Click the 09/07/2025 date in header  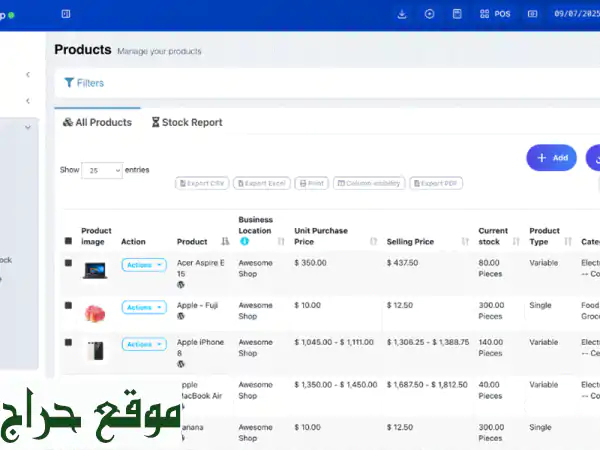pos(577,14)
